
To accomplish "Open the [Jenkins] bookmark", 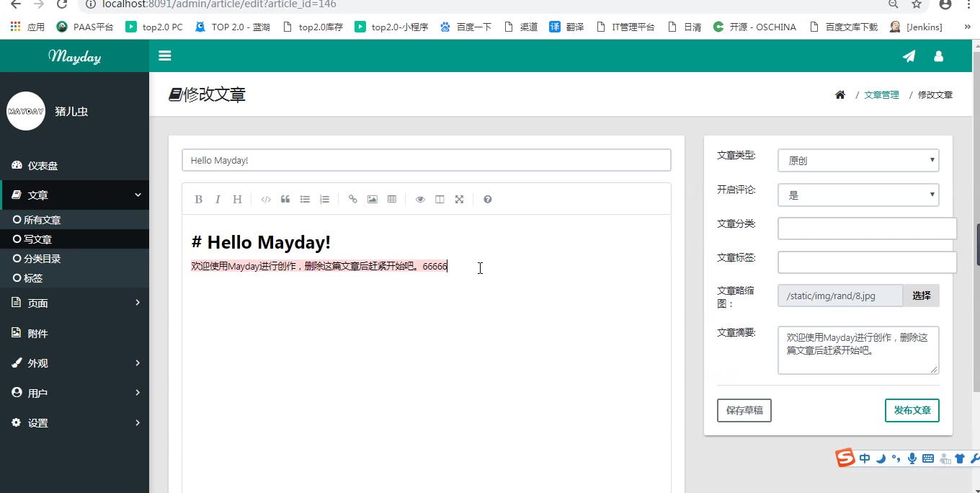I will pyautogui.click(x=916, y=27).
